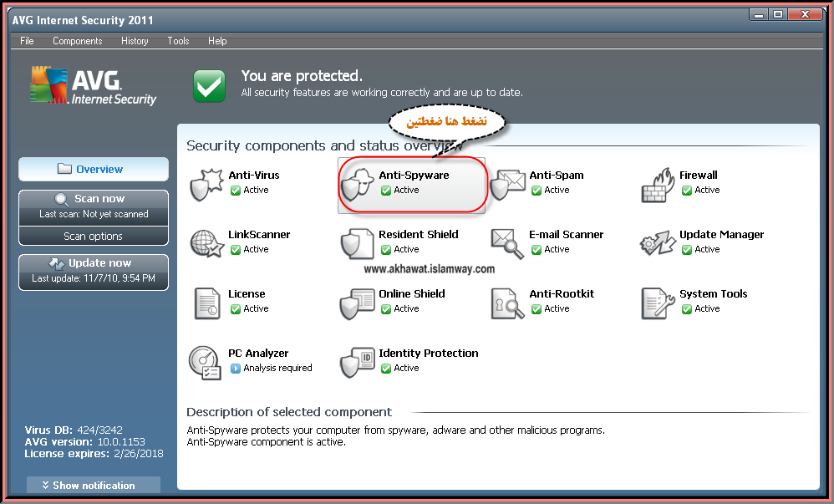The height and width of the screenshot is (504, 834).
Task: Click the Update now arrows icon
Action: [x=56, y=263]
